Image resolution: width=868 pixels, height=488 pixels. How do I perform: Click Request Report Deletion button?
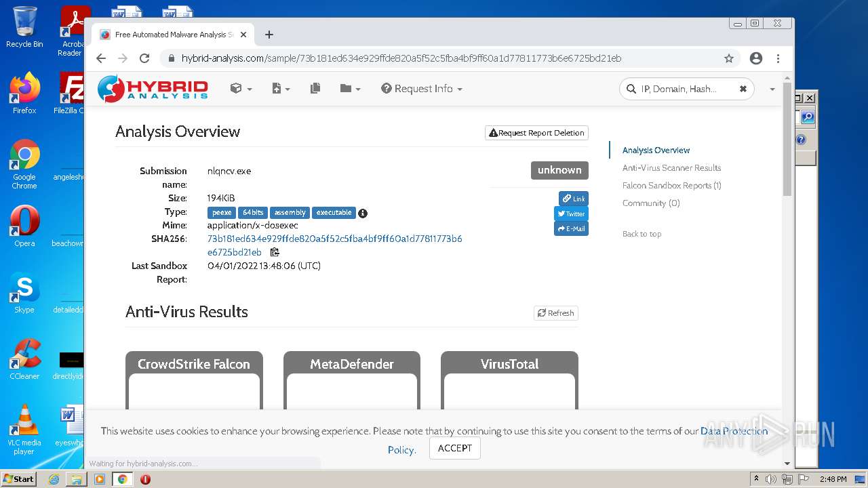pyautogui.click(x=536, y=133)
